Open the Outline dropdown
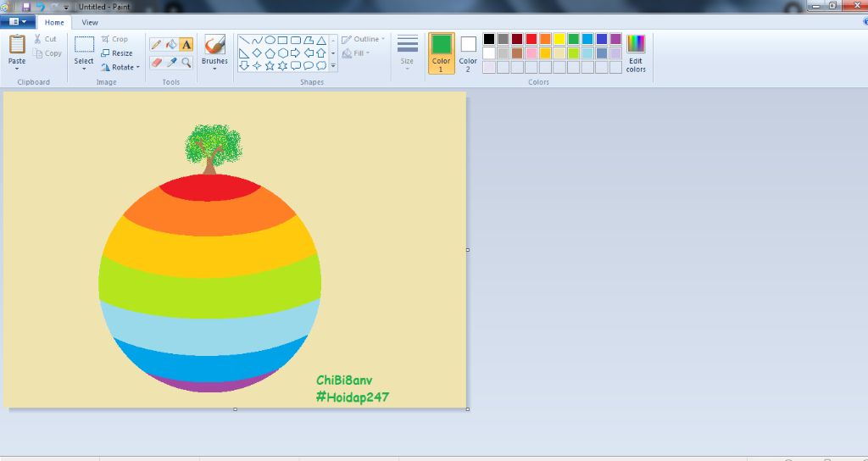The width and height of the screenshot is (868, 461). click(363, 39)
